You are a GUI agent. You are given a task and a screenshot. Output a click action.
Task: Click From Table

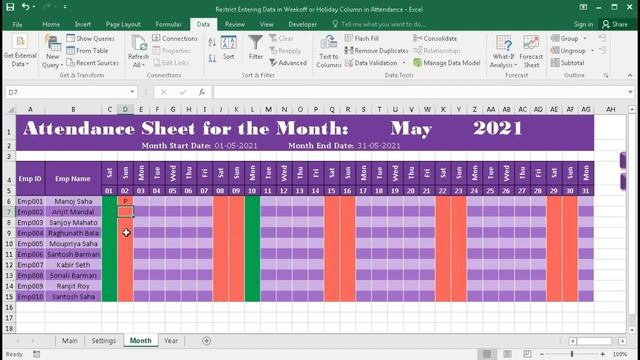(87, 51)
